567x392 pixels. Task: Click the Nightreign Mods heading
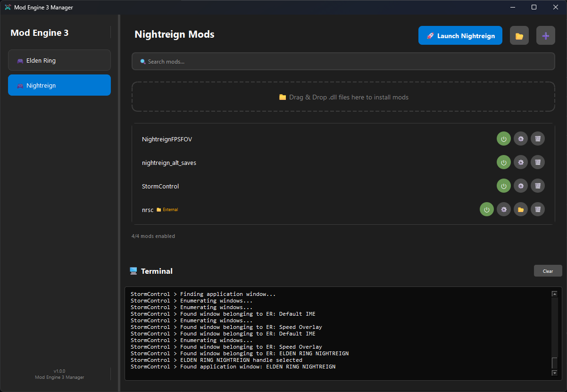point(175,34)
